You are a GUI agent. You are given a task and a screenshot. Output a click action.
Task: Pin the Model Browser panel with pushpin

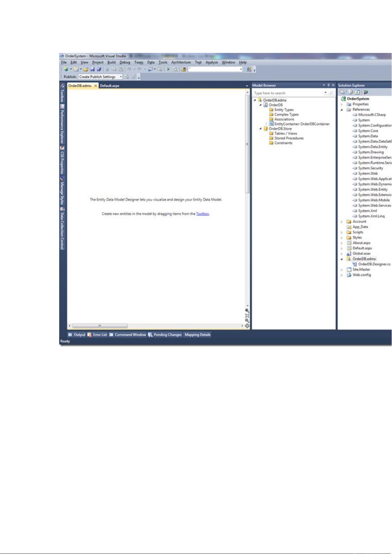click(x=328, y=85)
